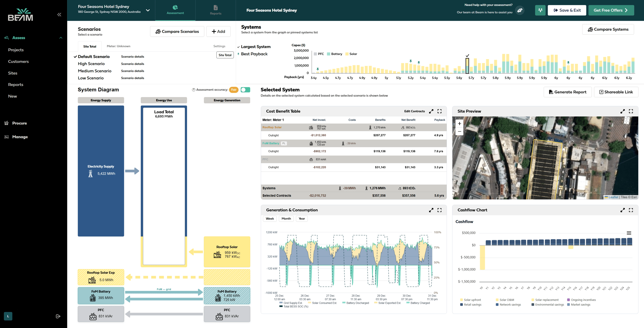Click the Battery legend swatch in Capex chart
This screenshot has width=644, height=328.
click(x=329, y=54)
